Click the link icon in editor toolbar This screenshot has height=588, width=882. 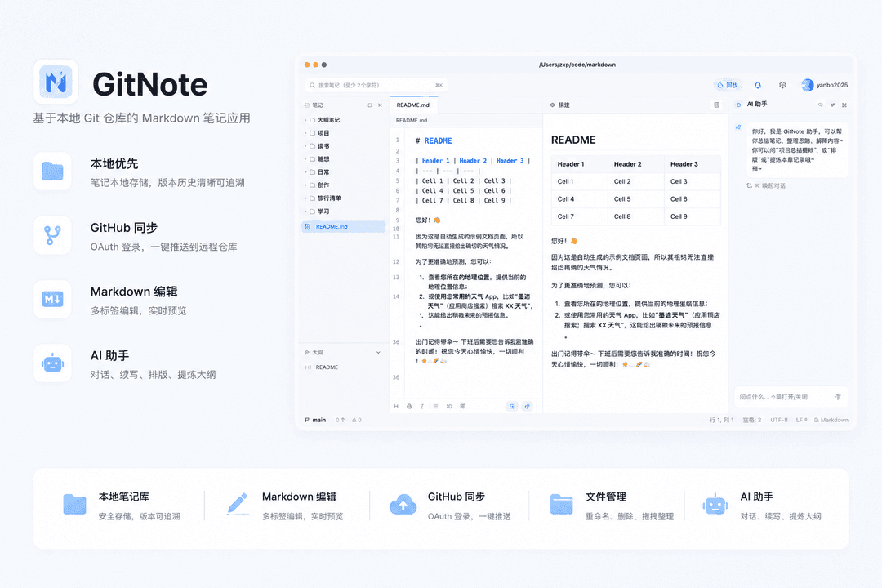[x=449, y=406]
